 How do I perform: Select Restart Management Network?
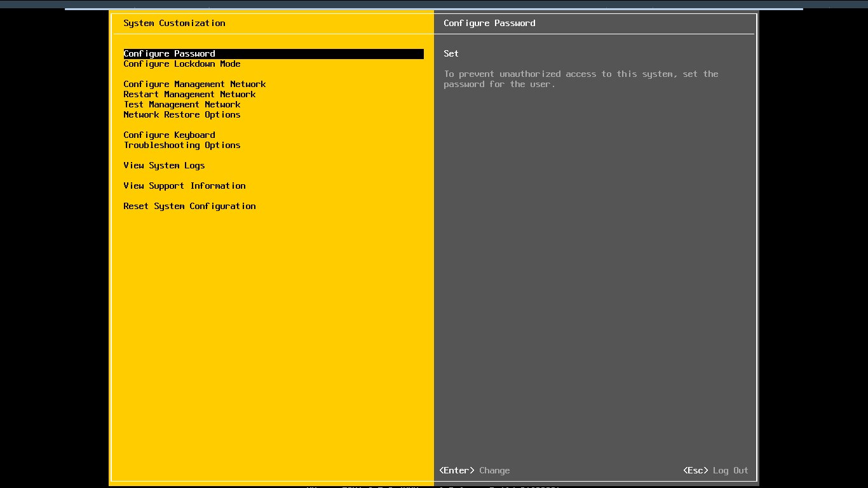click(189, 95)
